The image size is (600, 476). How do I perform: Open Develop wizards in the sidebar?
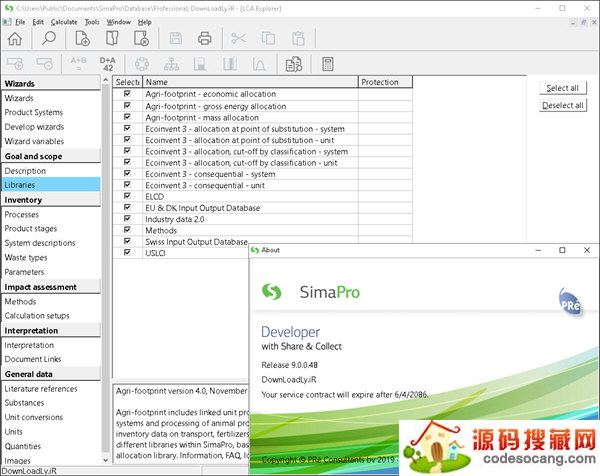click(x=34, y=127)
